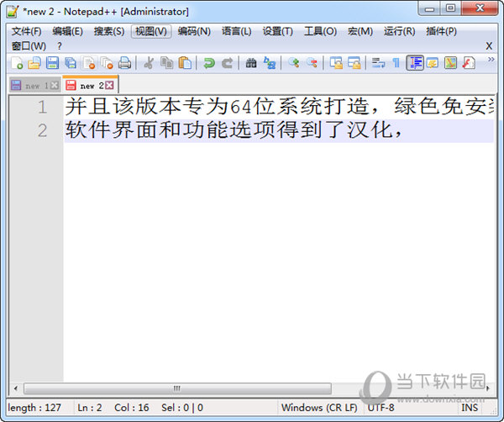Open a file via the folder icon

(34, 63)
